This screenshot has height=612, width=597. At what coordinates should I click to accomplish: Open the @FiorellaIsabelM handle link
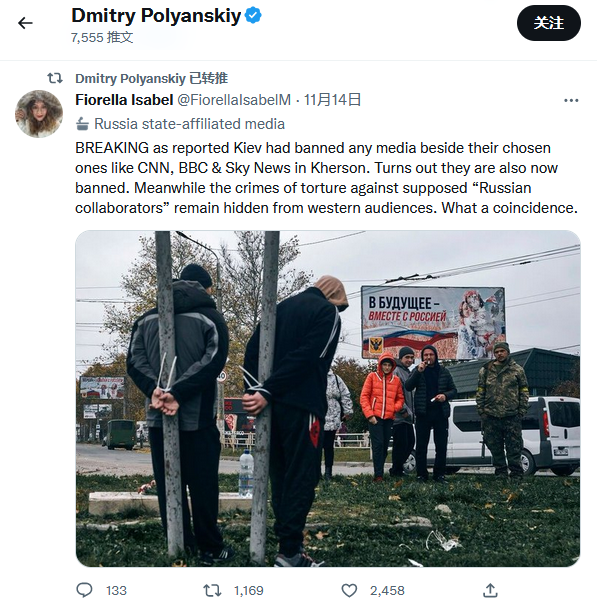(x=234, y=100)
